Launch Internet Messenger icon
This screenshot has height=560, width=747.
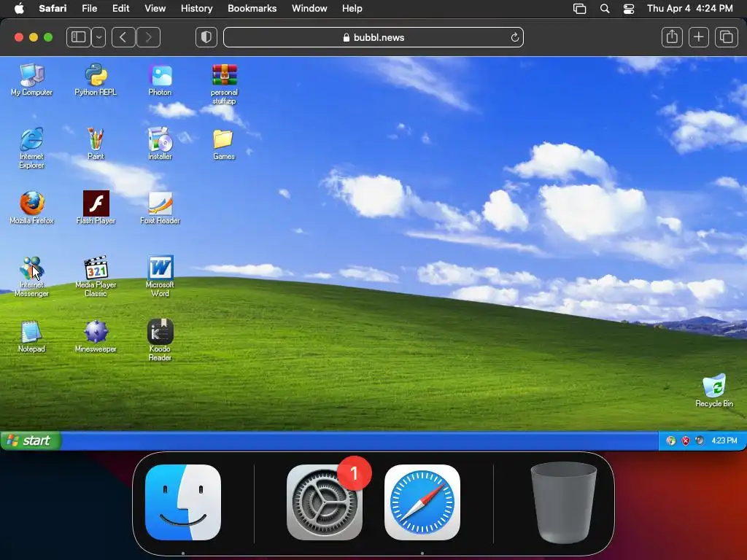[32, 276]
